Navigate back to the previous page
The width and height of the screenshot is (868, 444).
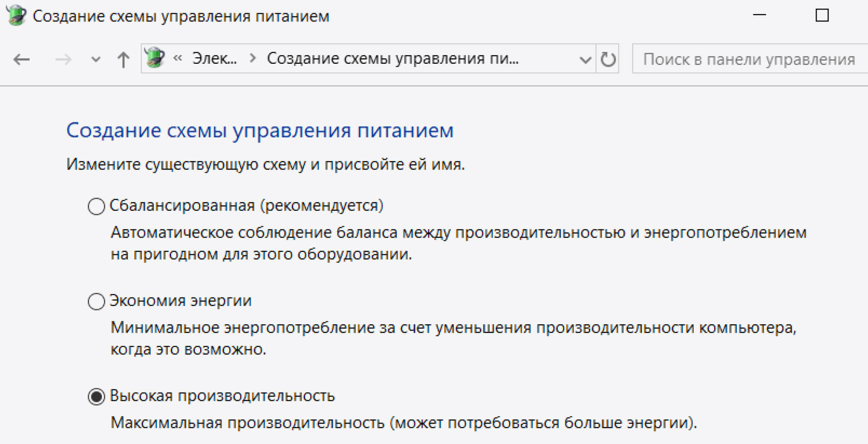coord(21,59)
